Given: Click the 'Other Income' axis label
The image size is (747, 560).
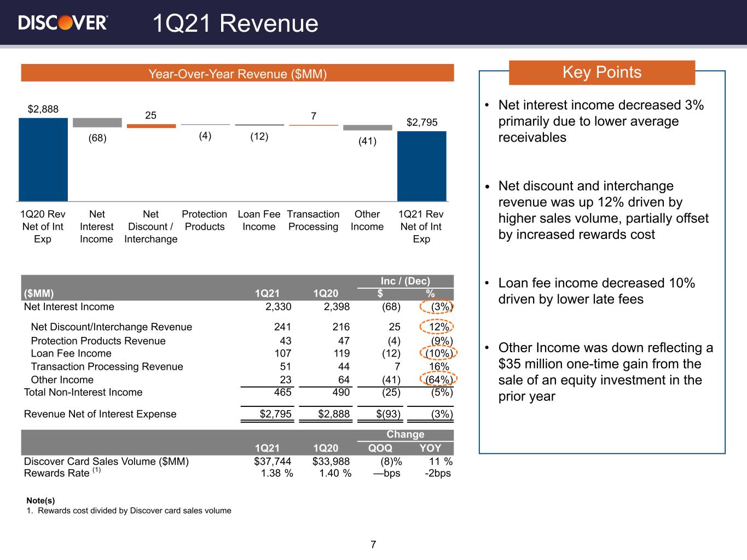Looking at the screenshot, I should pyautogui.click(x=367, y=220).
